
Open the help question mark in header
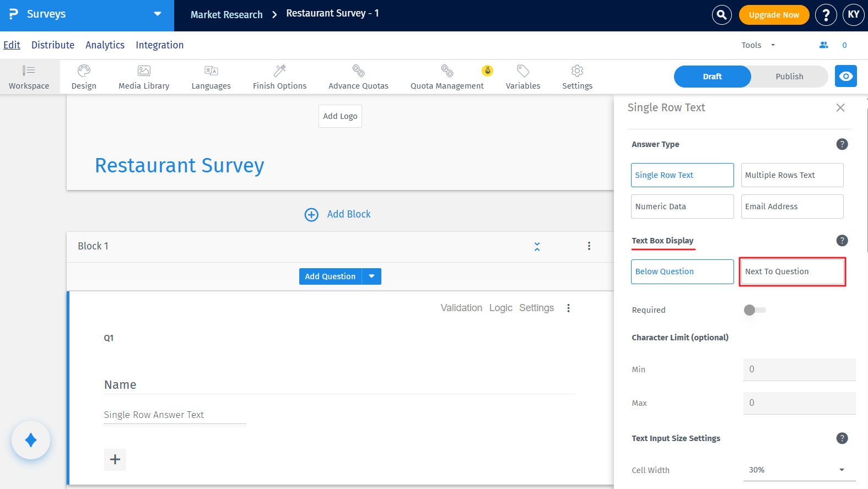coord(826,15)
